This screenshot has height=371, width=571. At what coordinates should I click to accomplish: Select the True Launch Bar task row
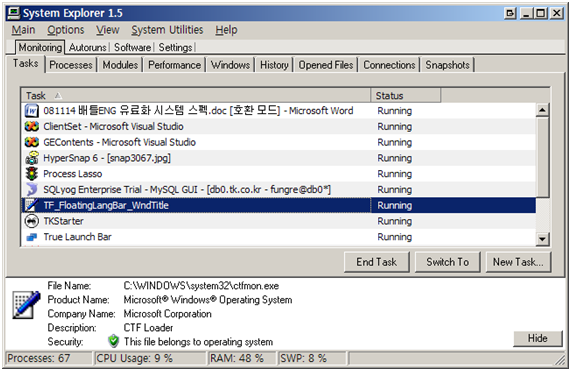[279, 237]
